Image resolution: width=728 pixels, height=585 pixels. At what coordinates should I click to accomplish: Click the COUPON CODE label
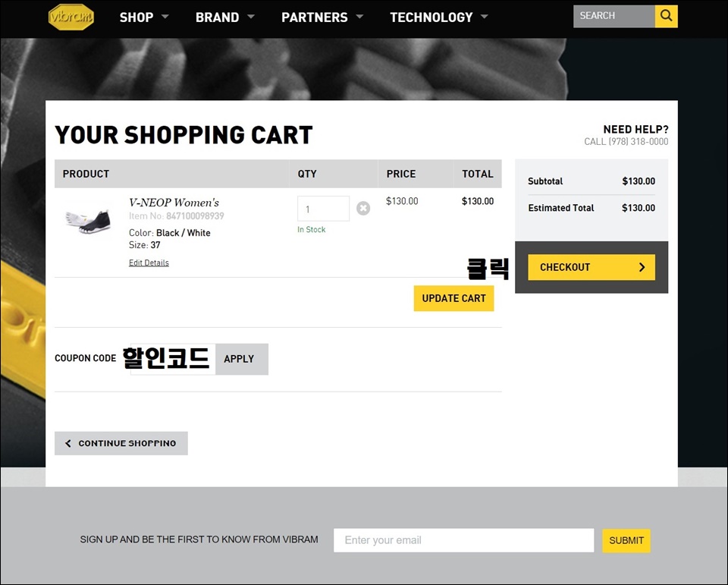point(86,358)
